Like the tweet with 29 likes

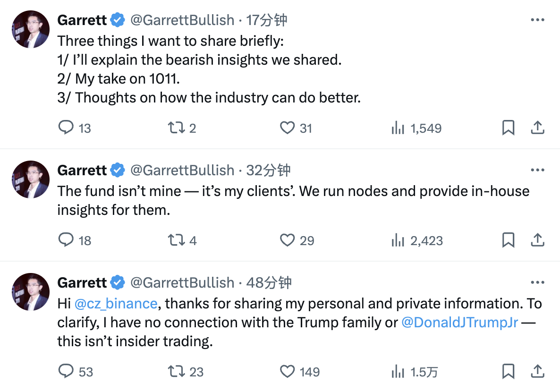tap(287, 240)
